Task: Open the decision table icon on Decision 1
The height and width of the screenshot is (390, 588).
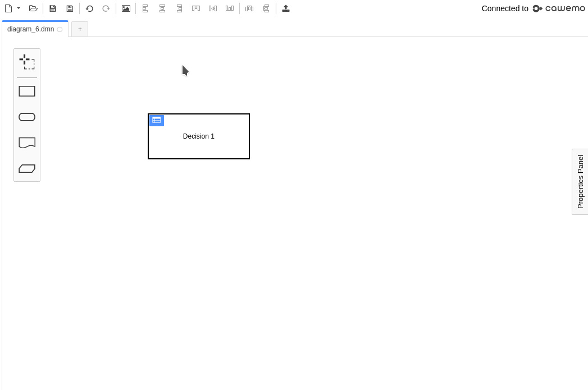Action: (x=157, y=120)
